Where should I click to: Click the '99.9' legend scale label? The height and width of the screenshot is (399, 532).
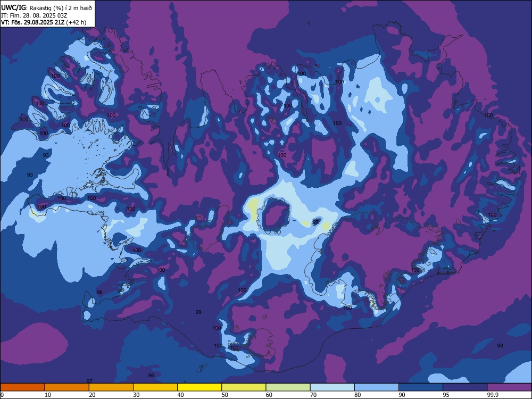pyautogui.click(x=492, y=395)
